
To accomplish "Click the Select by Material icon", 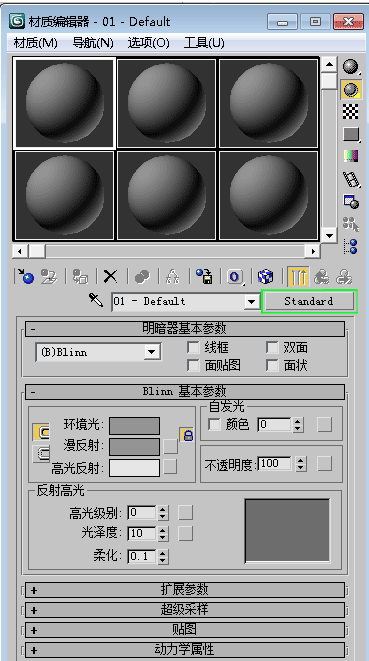I will click(350, 224).
